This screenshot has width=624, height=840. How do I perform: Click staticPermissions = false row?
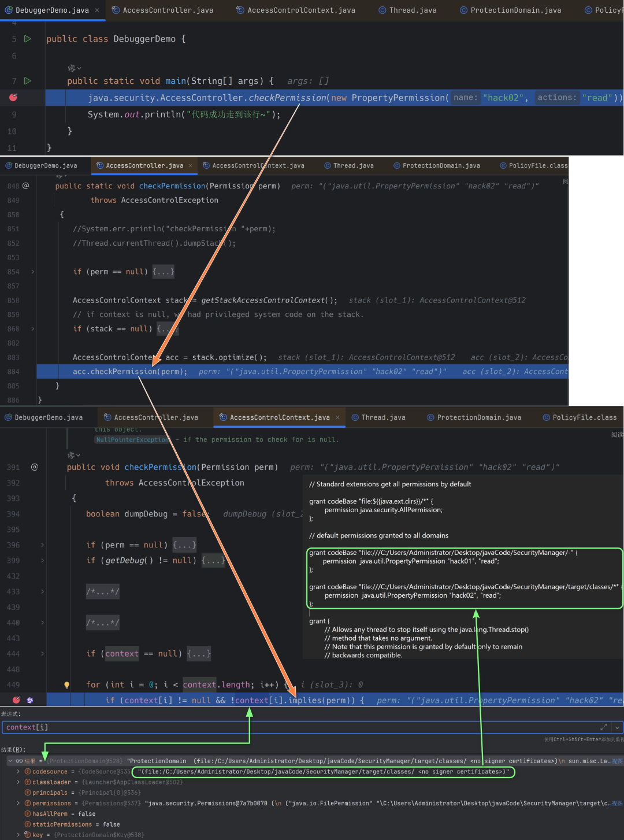pyautogui.click(x=312, y=824)
